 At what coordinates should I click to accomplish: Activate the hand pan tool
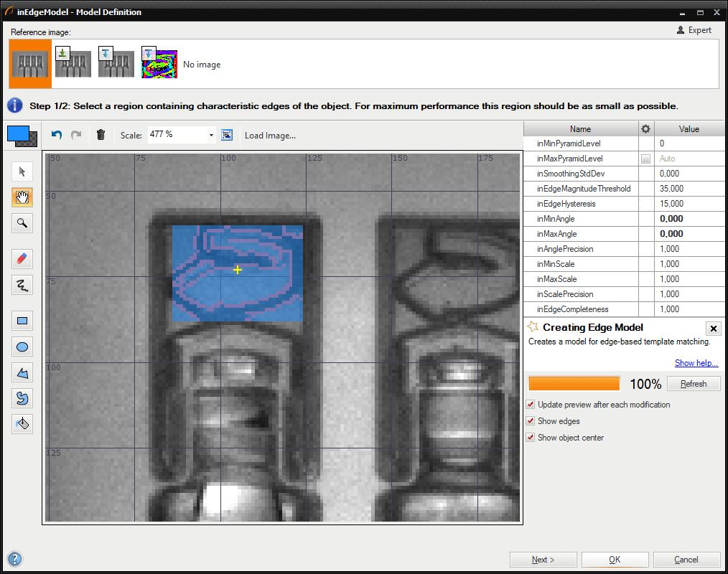[22, 197]
